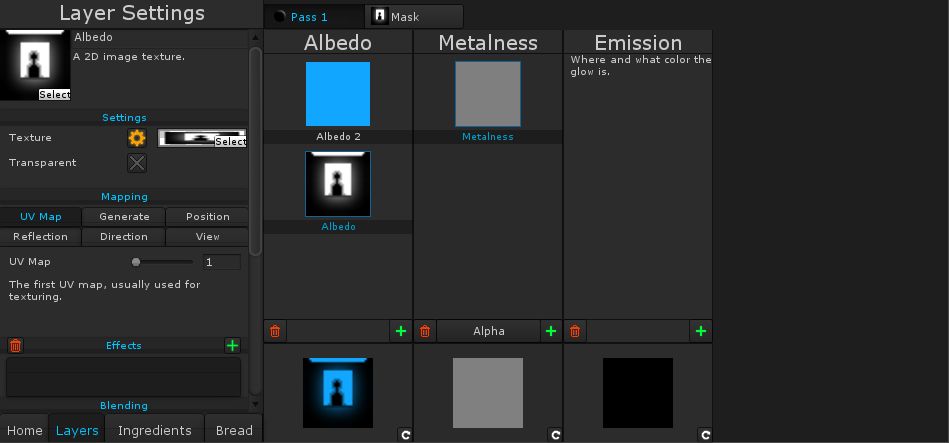Refresh the Albedo preview at bottom
The width and height of the screenshot is (949, 443).
[x=405, y=435]
